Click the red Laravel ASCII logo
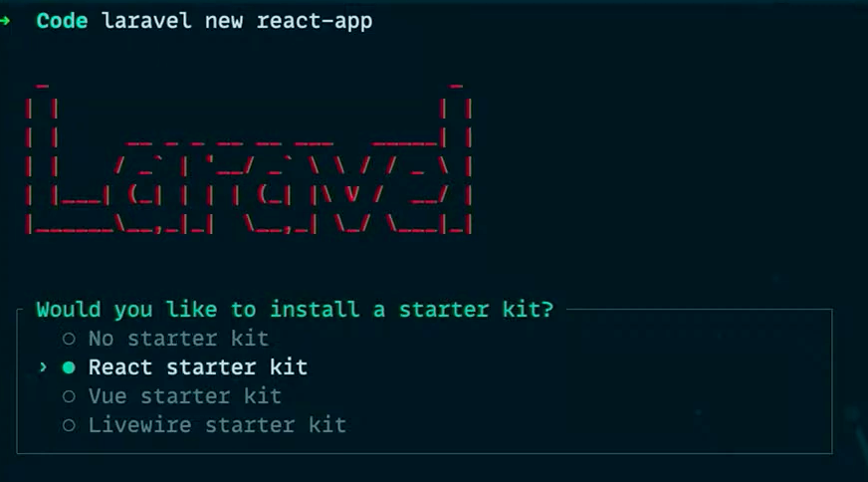868x482 pixels. 249,158
